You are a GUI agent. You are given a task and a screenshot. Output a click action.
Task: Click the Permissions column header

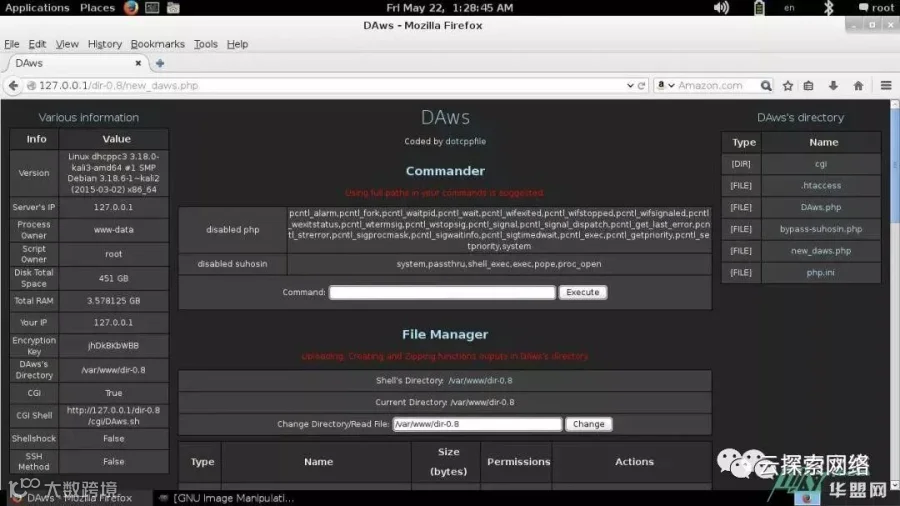pyautogui.click(x=518, y=462)
